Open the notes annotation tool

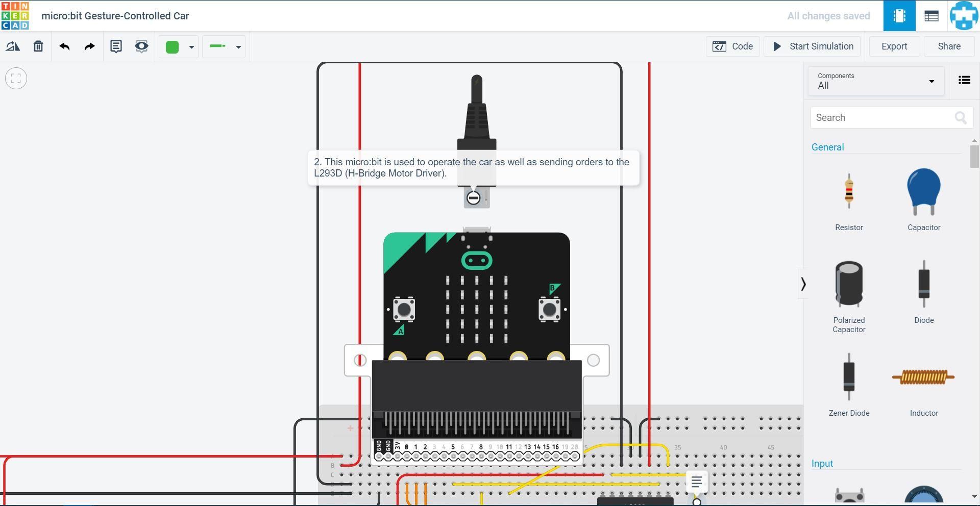[x=116, y=46]
